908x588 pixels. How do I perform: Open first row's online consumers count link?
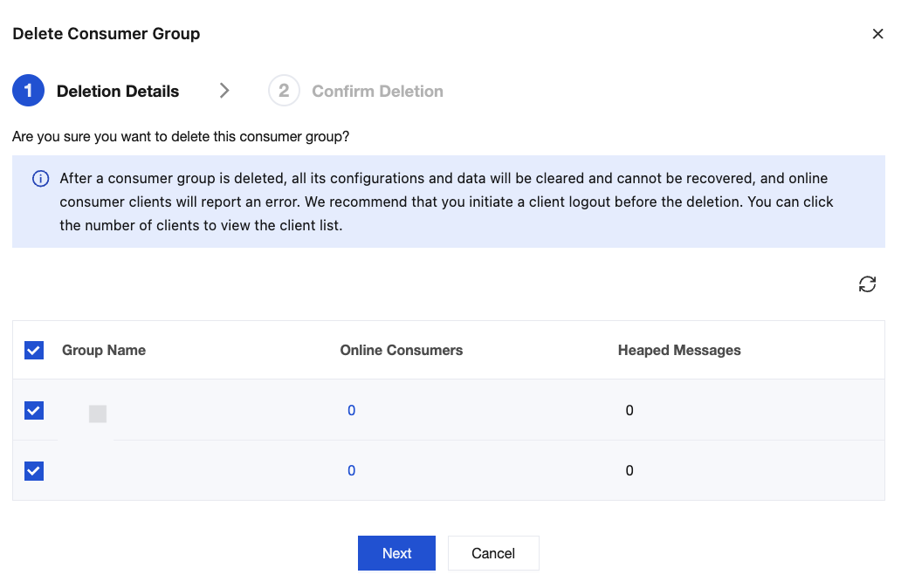point(351,410)
